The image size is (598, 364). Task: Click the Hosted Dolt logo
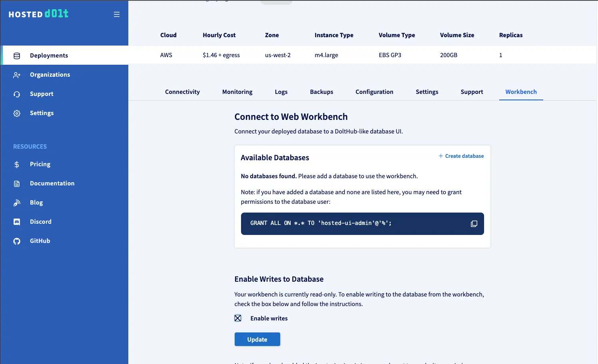click(x=38, y=14)
